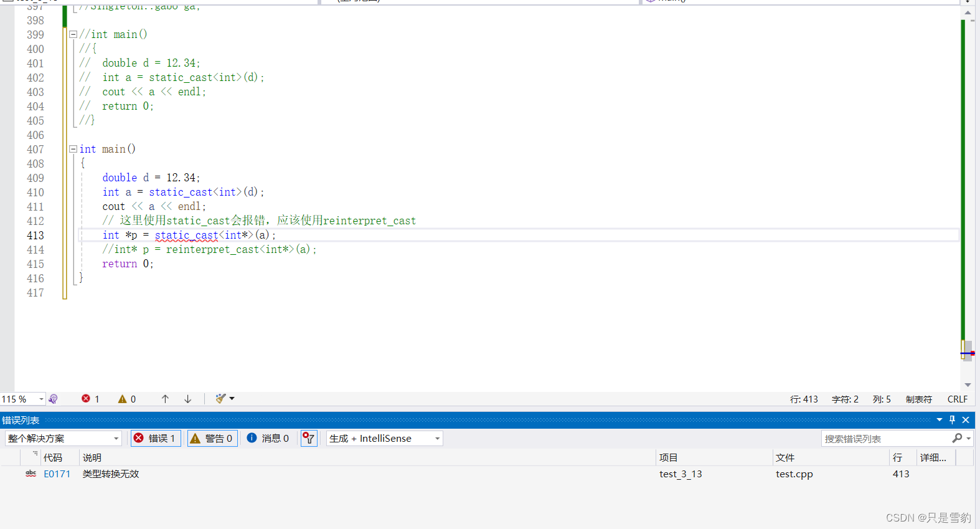Go to previous issue with the up arrow
This screenshot has width=980, height=529.
tap(165, 399)
